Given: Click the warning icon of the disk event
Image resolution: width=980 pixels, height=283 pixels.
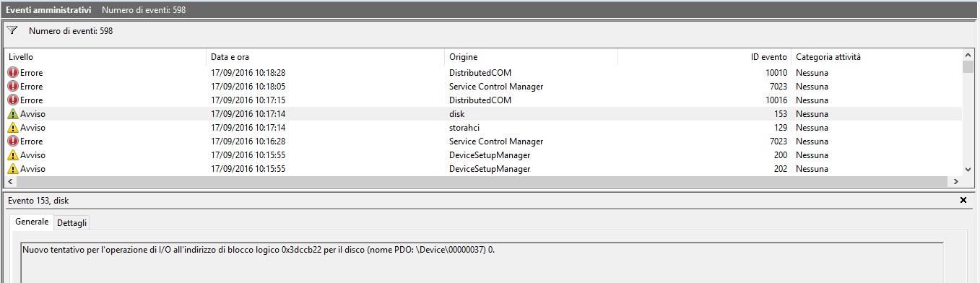Looking at the screenshot, I should (13, 114).
